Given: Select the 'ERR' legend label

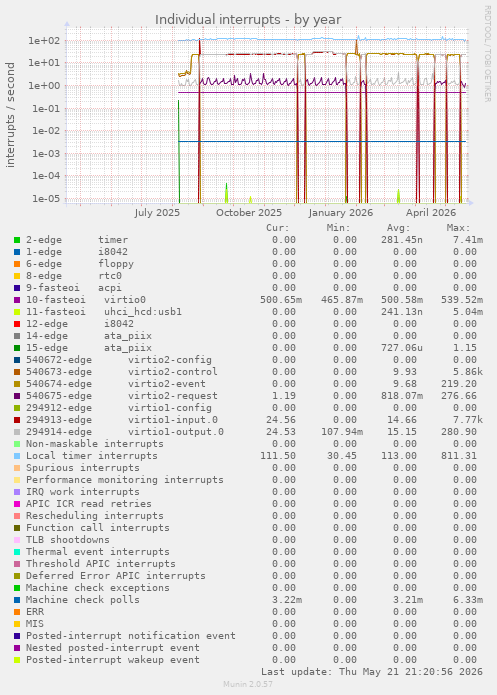Looking at the screenshot, I should click(35, 612).
